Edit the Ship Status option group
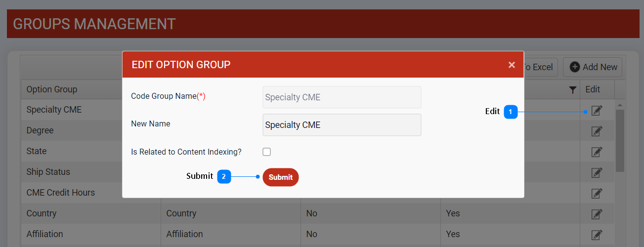 pos(597,172)
